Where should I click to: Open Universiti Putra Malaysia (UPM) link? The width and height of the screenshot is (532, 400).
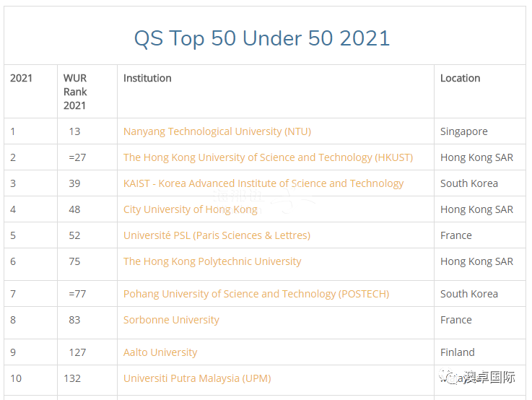point(197,378)
